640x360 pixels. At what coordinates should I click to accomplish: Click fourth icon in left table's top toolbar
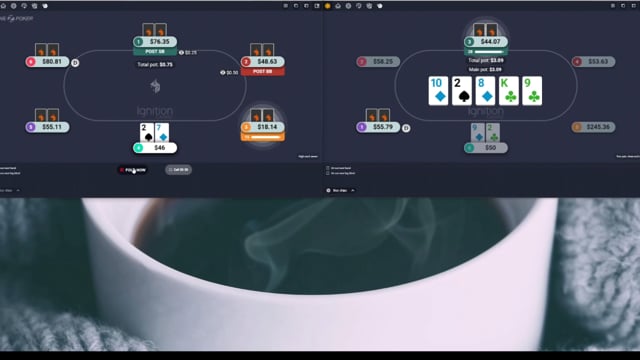(34, 6)
